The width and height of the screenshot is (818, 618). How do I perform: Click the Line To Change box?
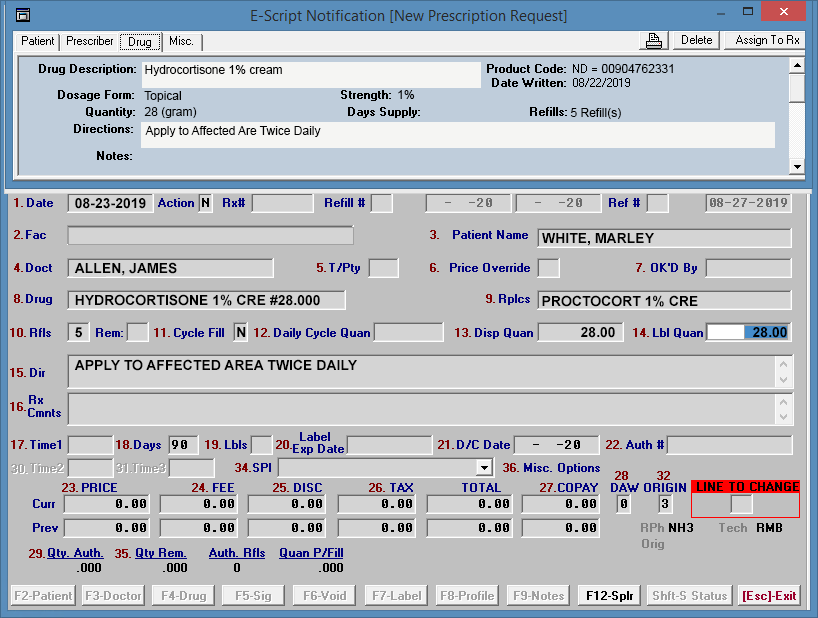pos(741,504)
